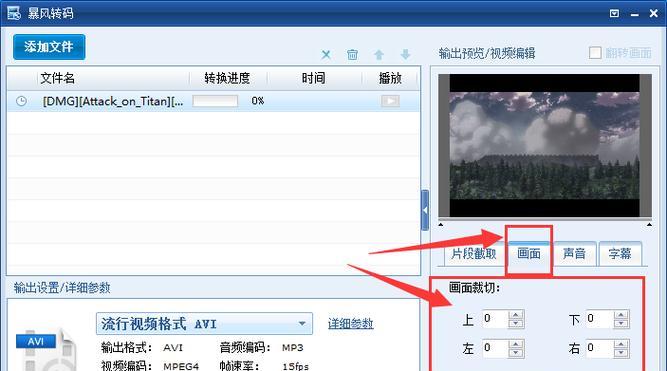Click the 0% conversion progress bar
The width and height of the screenshot is (667, 371).
coord(215,101)
